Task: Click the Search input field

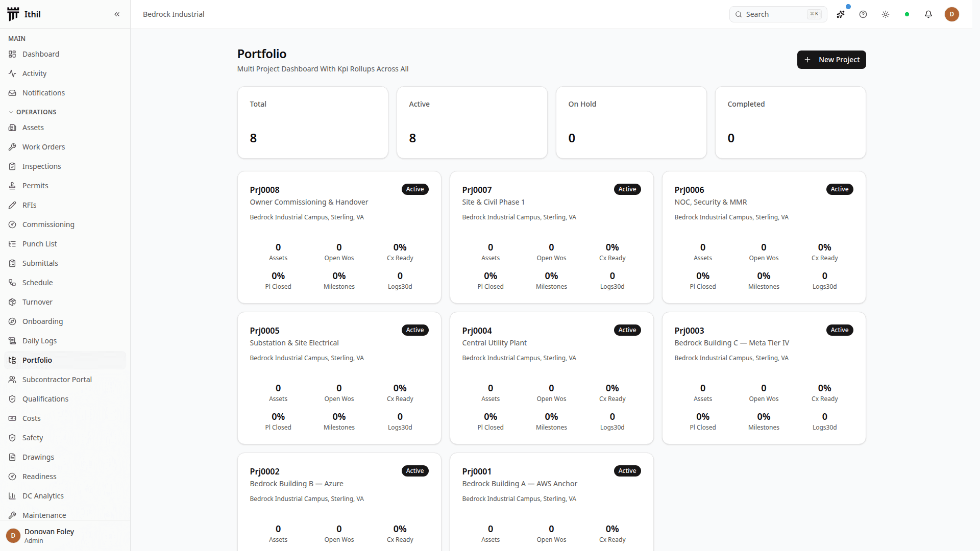Action: click(x=778, y=14)
